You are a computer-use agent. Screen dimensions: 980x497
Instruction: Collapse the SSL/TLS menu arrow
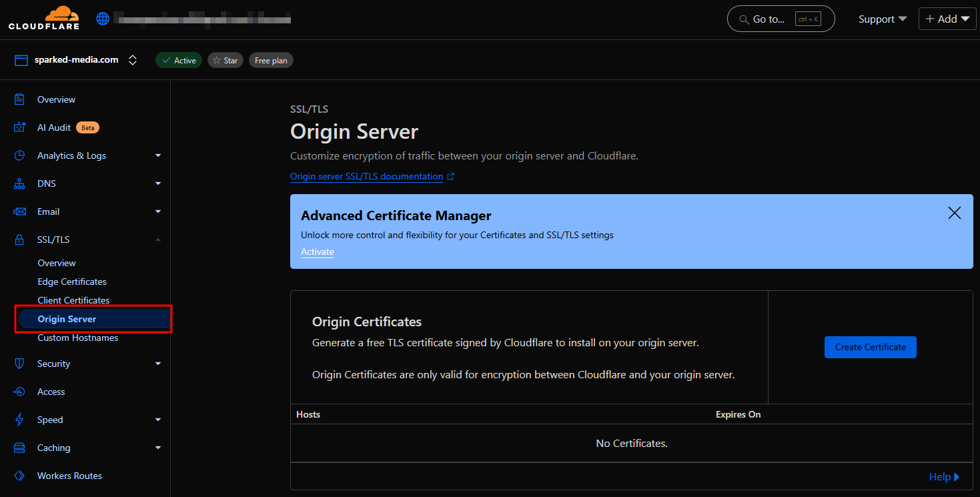point(158,239)
